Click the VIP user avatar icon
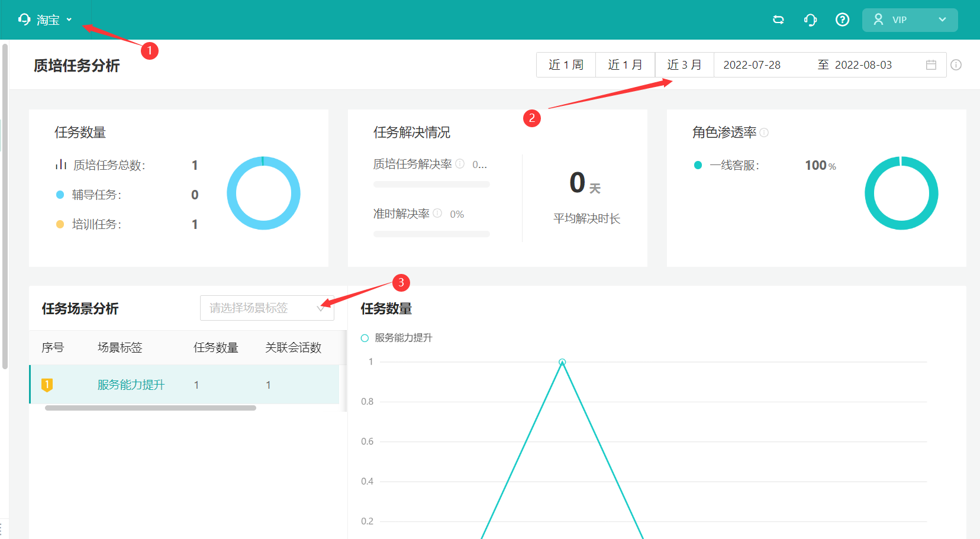The height and width of the screenshot is (539, 980). [878, 20]
